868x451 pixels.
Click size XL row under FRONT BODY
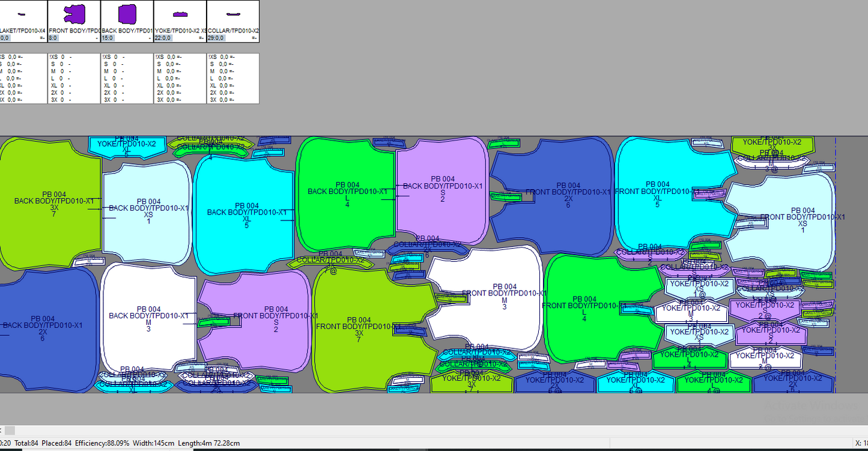pyautogui.click(x=61, y=85)
